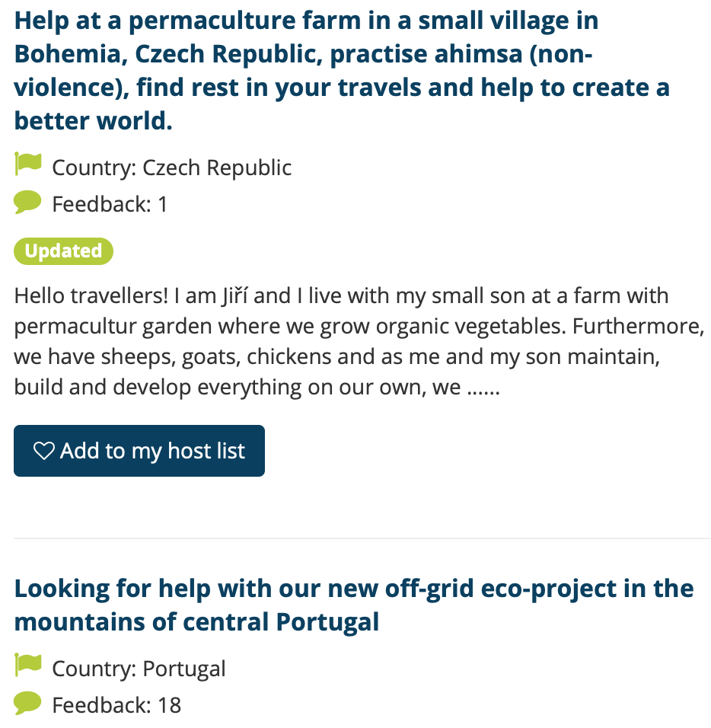Click the heart icon on the host list button
The image size is (711, 728).
pos(43,452)
